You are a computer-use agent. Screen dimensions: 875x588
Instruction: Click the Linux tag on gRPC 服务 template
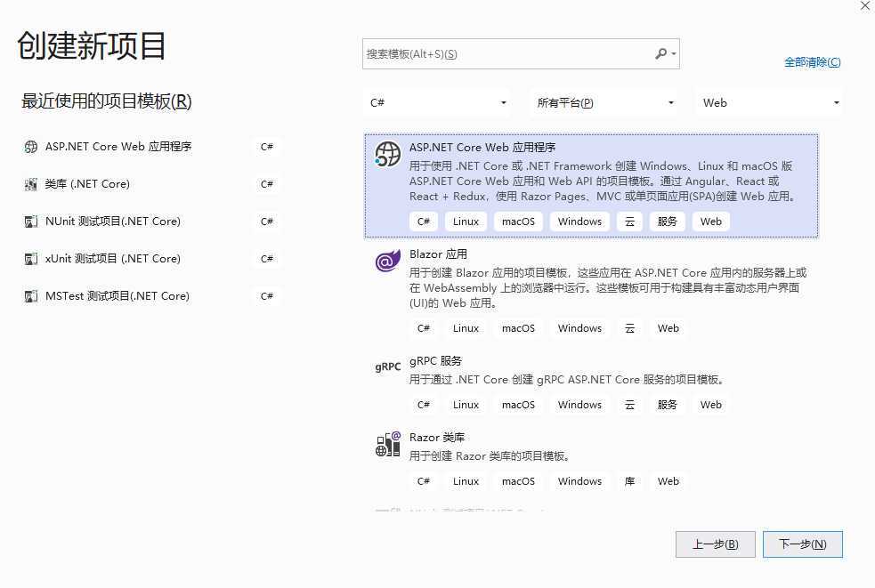point(465,404)
